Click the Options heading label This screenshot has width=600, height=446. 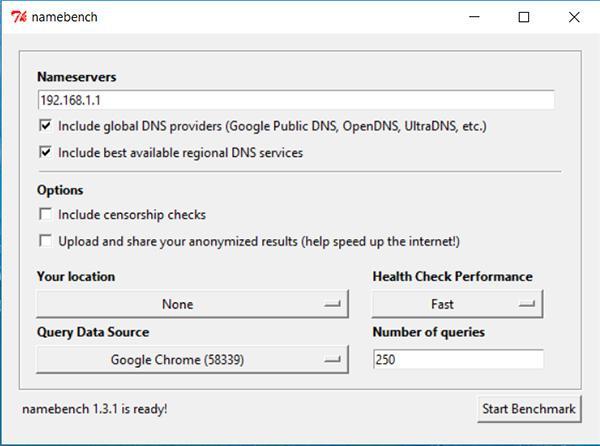[60, 190]
